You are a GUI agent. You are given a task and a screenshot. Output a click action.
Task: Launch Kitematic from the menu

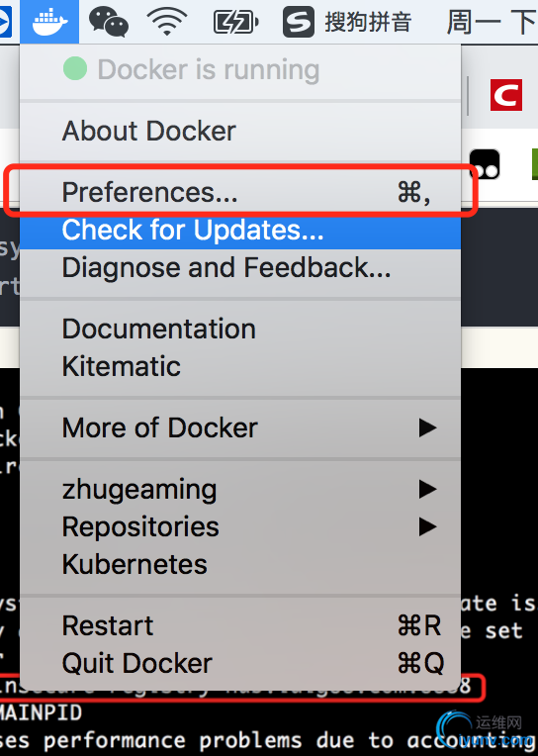coord(240,366)
